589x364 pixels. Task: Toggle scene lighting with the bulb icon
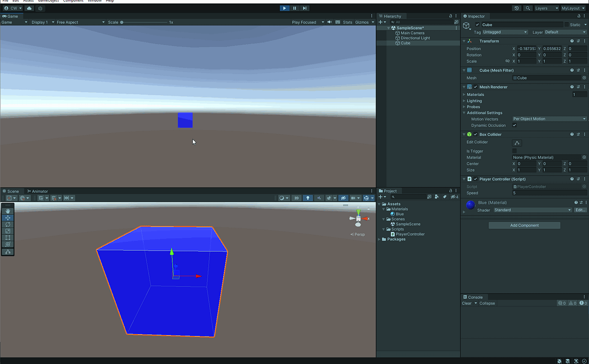tap(308, 198)
